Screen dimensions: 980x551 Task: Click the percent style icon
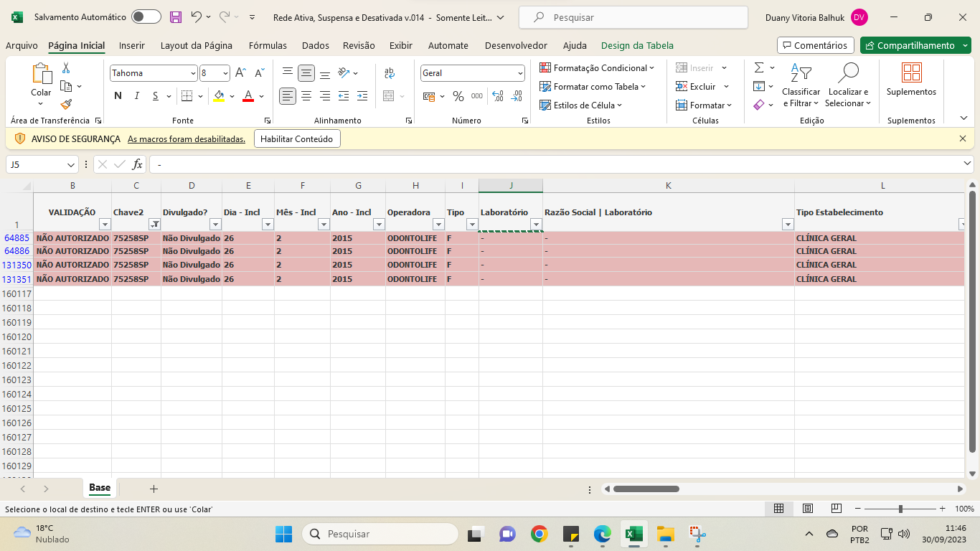(458, 96)
